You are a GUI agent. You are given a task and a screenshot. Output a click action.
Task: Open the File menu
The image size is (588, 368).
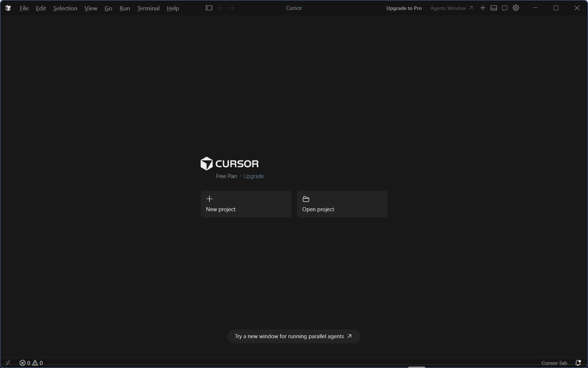[x=24, y=8]
